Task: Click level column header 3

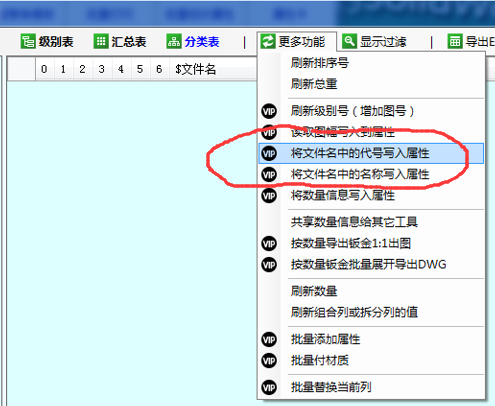Action: (x=102, y=69)
